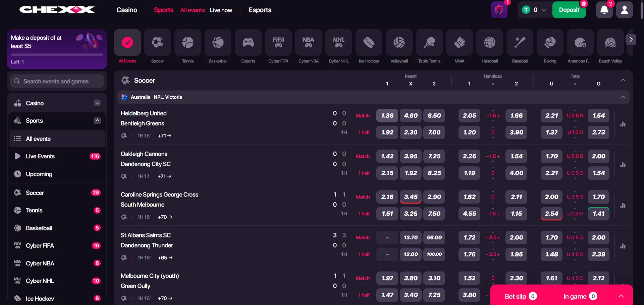
Task: Expand the Bet slip panel chevron
Action: coord(621,296)
